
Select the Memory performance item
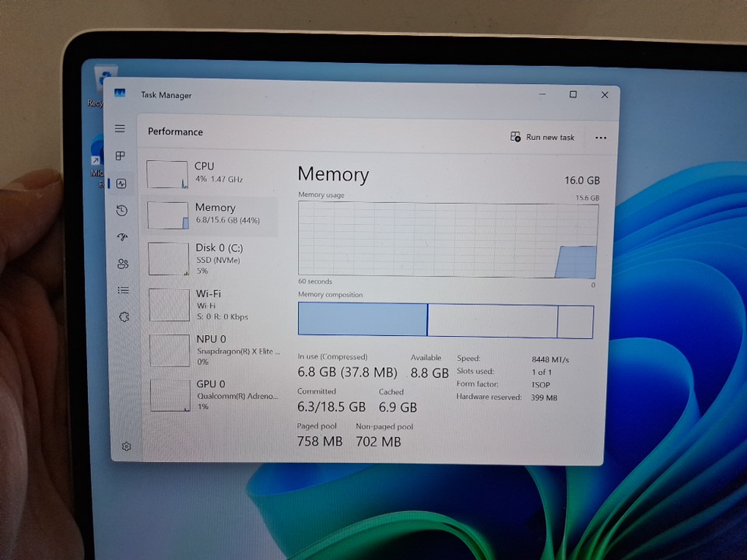click(x=212, y=215)
